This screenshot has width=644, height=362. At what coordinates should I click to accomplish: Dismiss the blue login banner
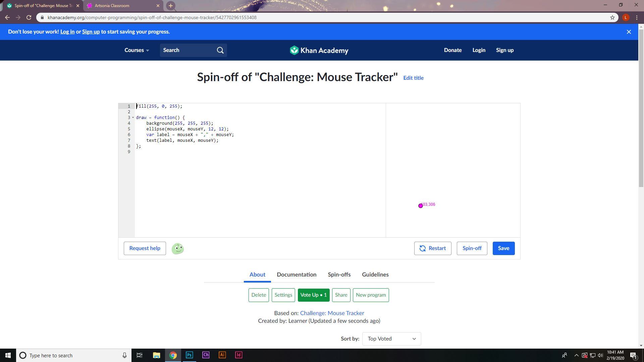(x=629, y=32)
